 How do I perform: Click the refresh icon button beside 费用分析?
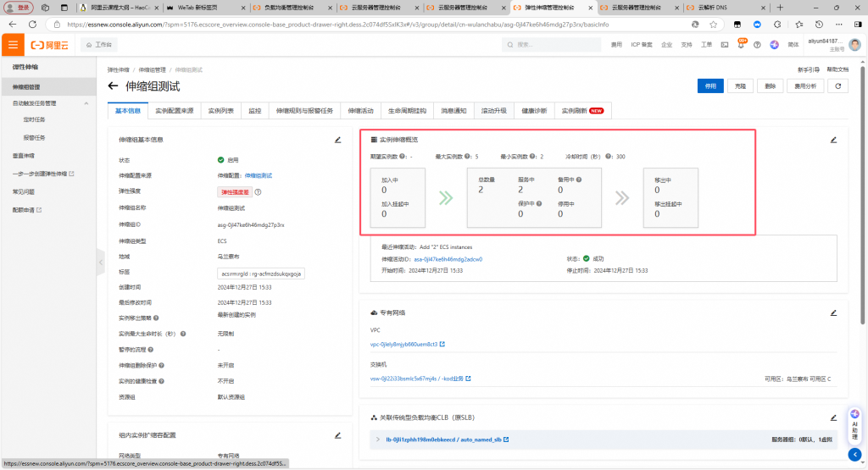(x=837, y=86)
